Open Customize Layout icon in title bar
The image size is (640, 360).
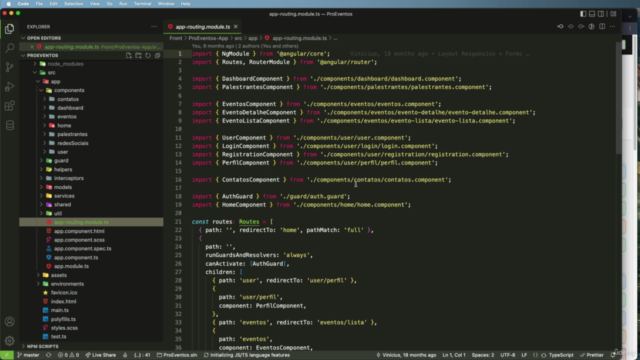[x=613, y=14]
